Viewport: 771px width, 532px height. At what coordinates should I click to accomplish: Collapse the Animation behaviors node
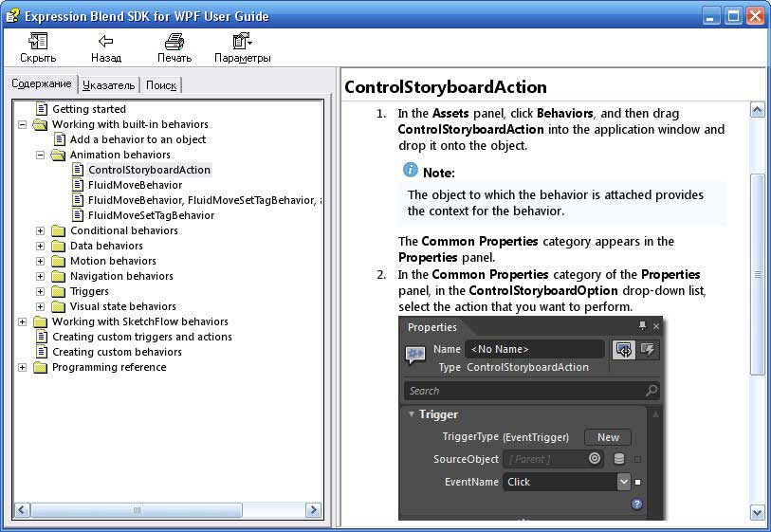click(x=41, y=155)
